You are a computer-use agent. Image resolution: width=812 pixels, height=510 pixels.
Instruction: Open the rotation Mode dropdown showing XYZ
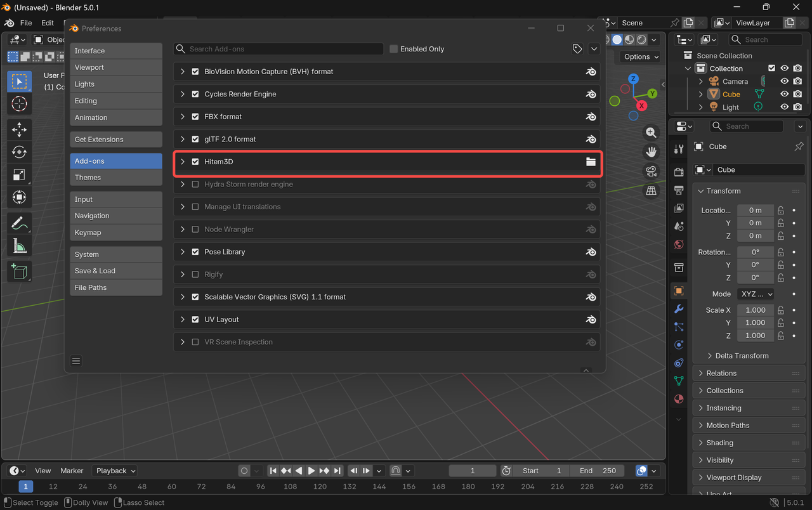tap(756, 294)
